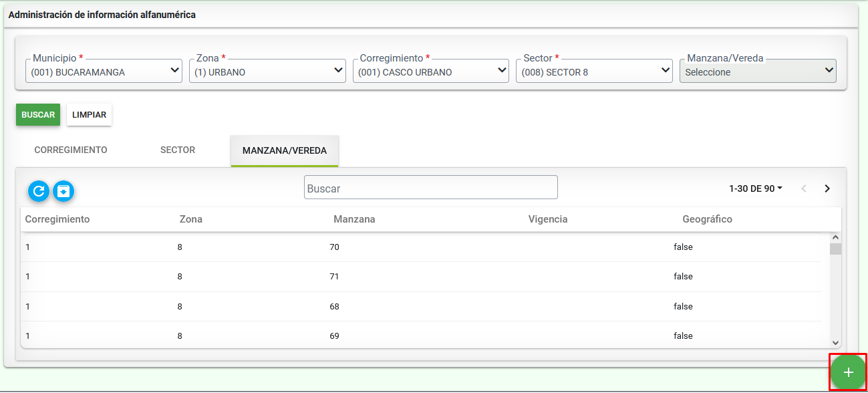The height and width of the screenshot is (393, 868).
Task: Switch to the CORREGIMIENTO tab
Action: point(71,150)
